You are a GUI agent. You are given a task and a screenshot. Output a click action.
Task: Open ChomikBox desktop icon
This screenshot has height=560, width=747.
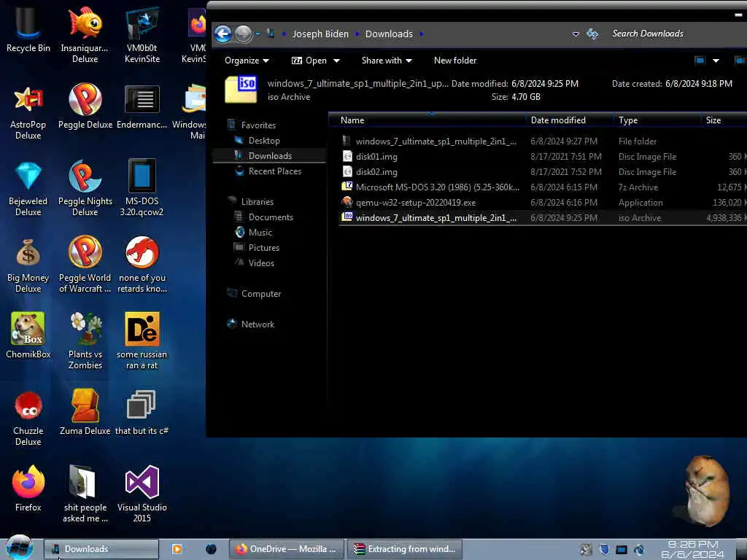[x=28, y=335]
